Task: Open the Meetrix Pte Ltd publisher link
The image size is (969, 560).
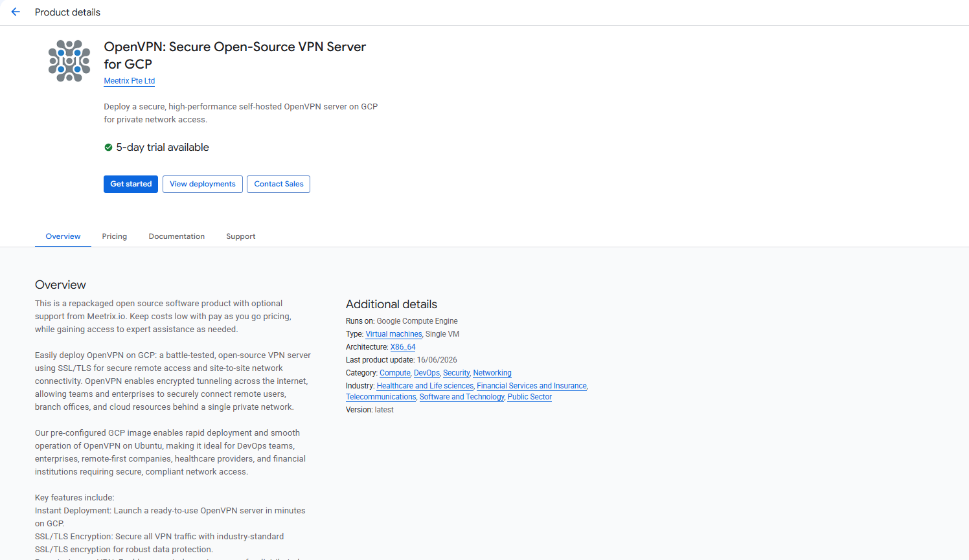Action: pyautogui.click(x=130, y=81)
